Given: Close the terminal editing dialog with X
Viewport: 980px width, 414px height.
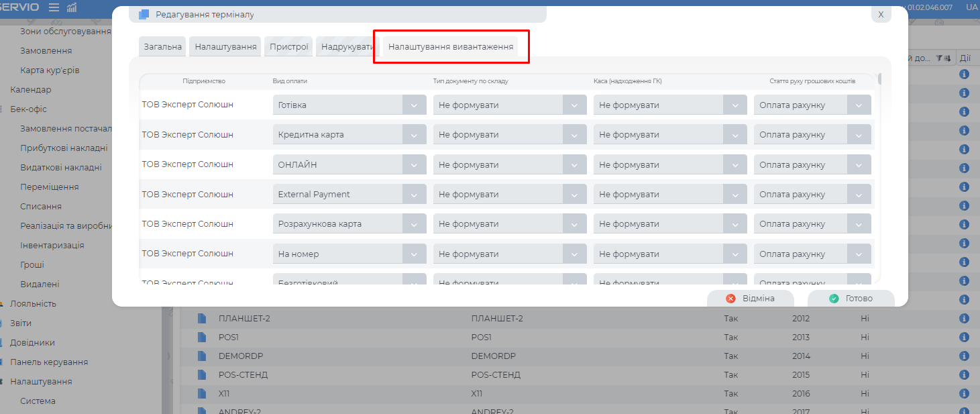Looking at the screenshot, I should [x=881, y=14].
